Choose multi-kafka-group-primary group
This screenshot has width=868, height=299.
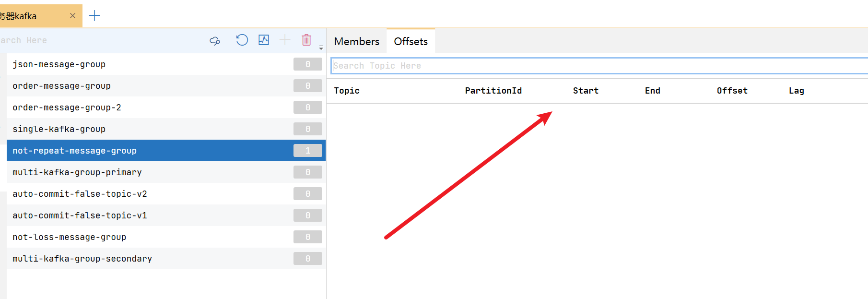point(166,172)
